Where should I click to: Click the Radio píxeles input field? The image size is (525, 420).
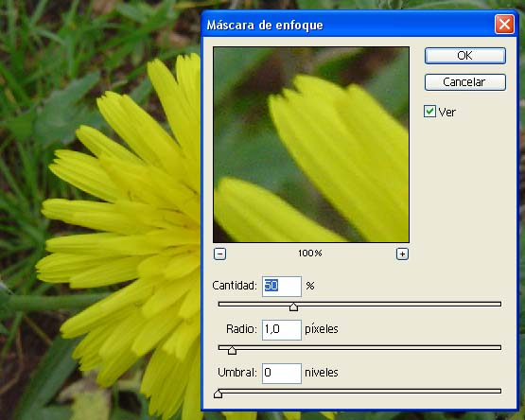282,329
